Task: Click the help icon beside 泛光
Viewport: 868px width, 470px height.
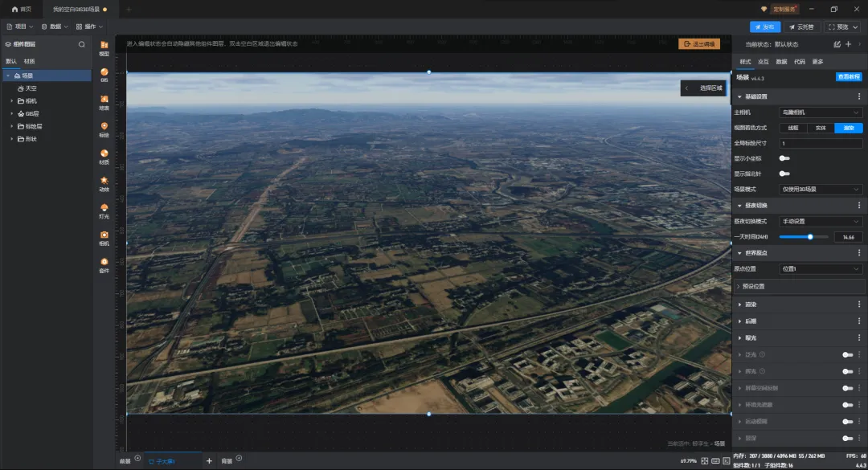Action: tap(762, 354)
